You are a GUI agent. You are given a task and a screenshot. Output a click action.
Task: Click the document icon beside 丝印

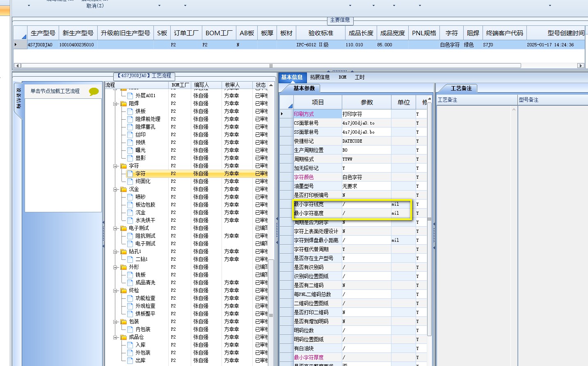click(x=130, y=135)
